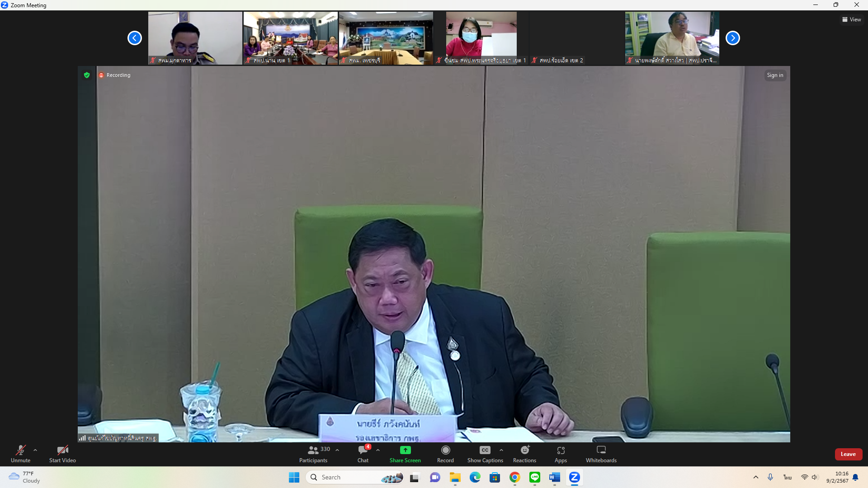Select สพป.ร้อยเอ็ด เขต 2 blank thumbnail
This screenshot has height=488, width=868.
click(x=577, y=38)
